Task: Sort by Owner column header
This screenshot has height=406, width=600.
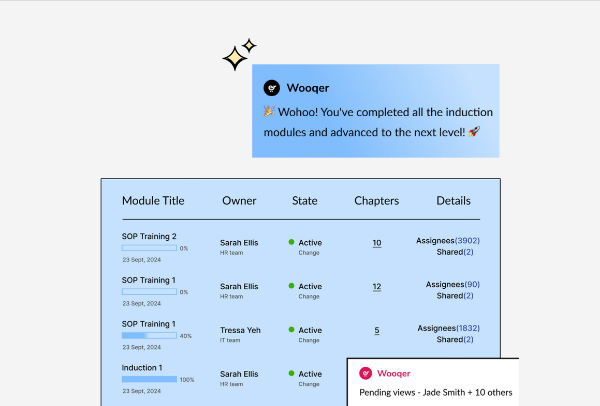Action: [239, 201]
